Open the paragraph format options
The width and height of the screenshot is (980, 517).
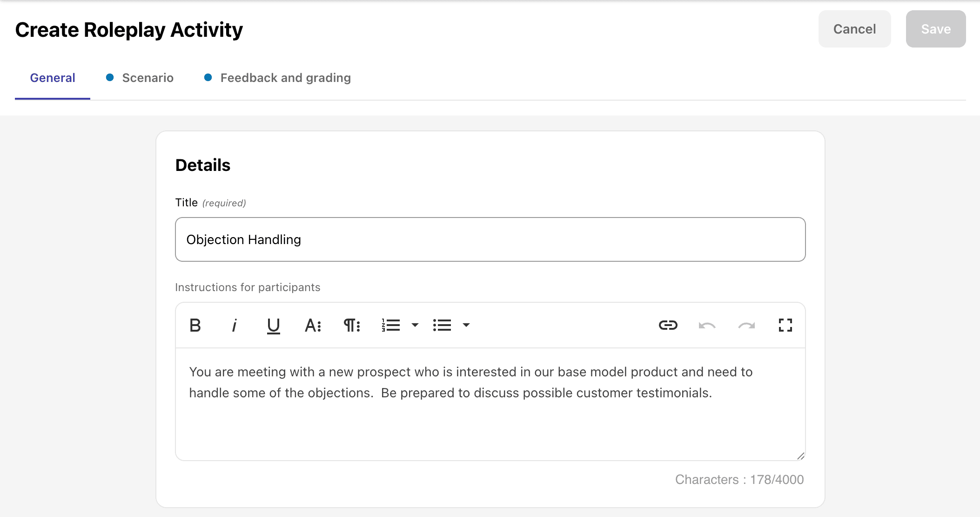(x=352, y=325)
